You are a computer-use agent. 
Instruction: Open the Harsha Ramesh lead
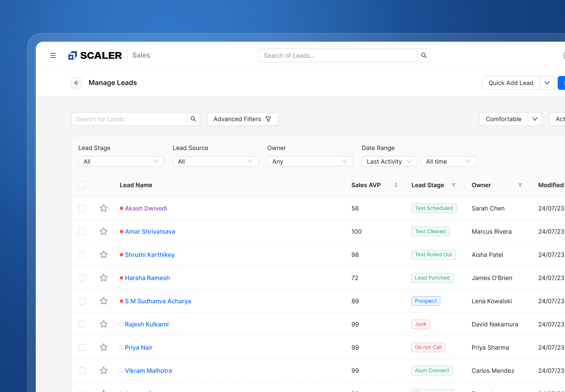click(147, 278)
